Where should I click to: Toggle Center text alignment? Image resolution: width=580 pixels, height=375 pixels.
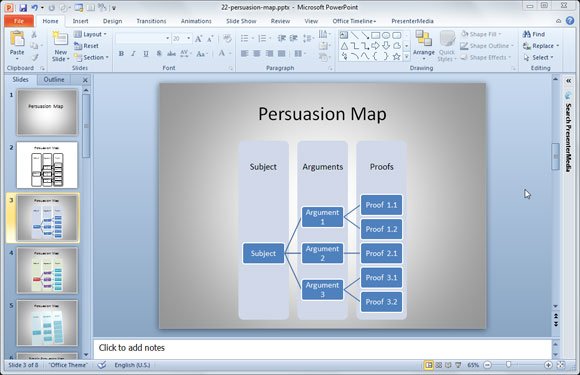[x=257, y=54]
